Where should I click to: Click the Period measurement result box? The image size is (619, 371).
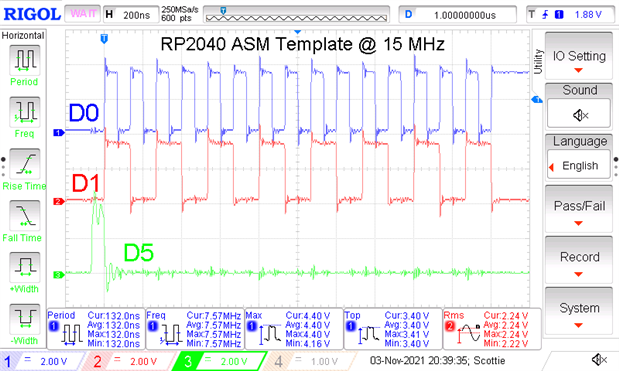[96, 329]
